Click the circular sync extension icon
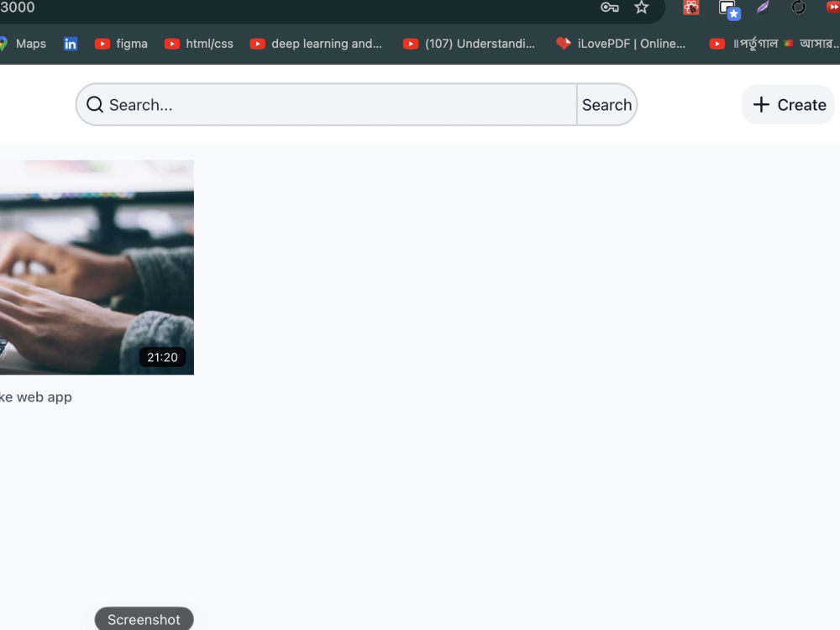The height and width of the screenshot is (630, 840). (x=798, y=8)
